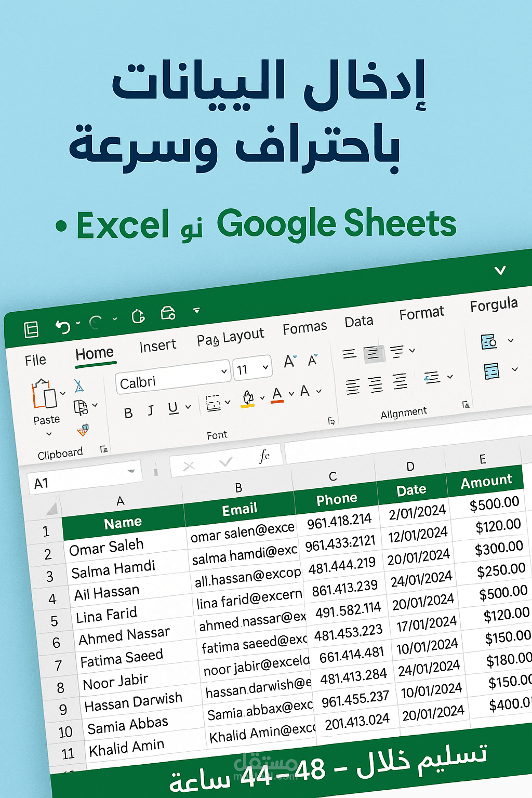Select column D header
This screenshot has height=798, width=532.
click(x=410, y=467)
